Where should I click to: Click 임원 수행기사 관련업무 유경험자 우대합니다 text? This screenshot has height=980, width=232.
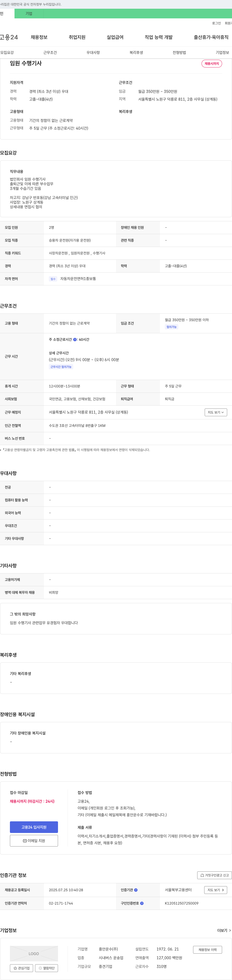coord(44,623)
